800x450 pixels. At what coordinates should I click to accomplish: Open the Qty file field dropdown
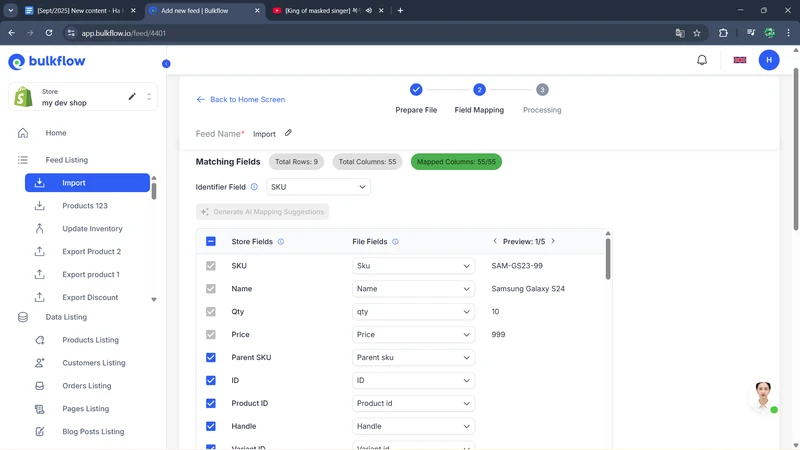click(x=413, y=312)
